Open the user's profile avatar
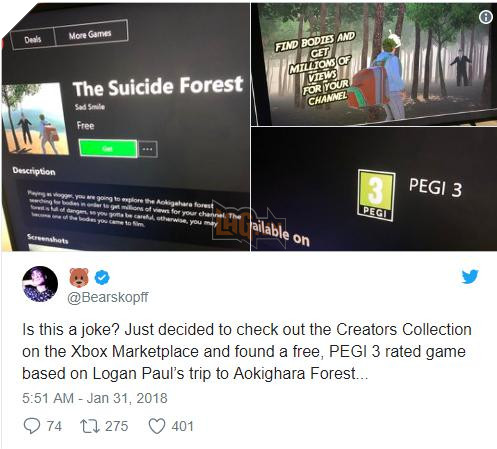497x449 pixels. (x=40, y=284)
